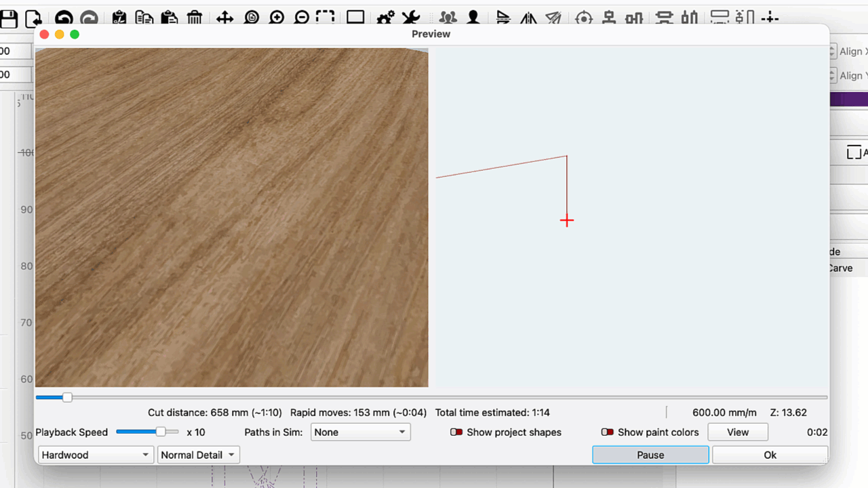The height and width of the screenshot is (488, 868).
Task: Toggle Show paint colors switch
Action: click(608, 432)
